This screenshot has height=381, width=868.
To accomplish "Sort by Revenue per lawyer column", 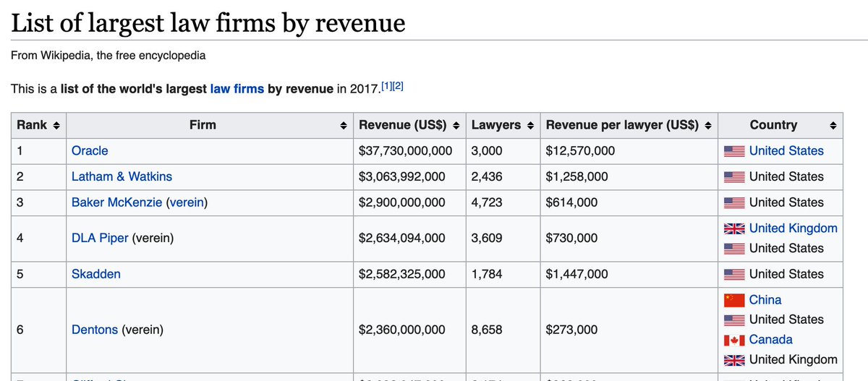I will (708, 125).
